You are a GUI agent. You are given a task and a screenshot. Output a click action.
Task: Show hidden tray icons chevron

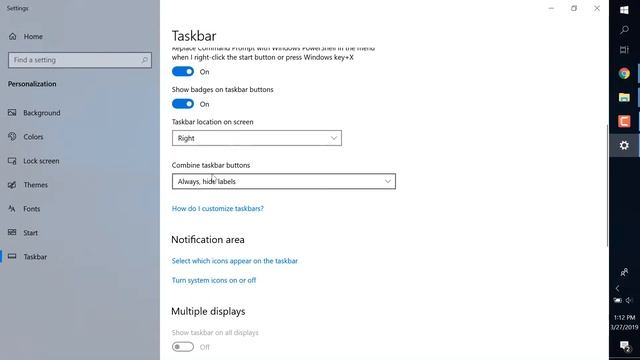618,288
